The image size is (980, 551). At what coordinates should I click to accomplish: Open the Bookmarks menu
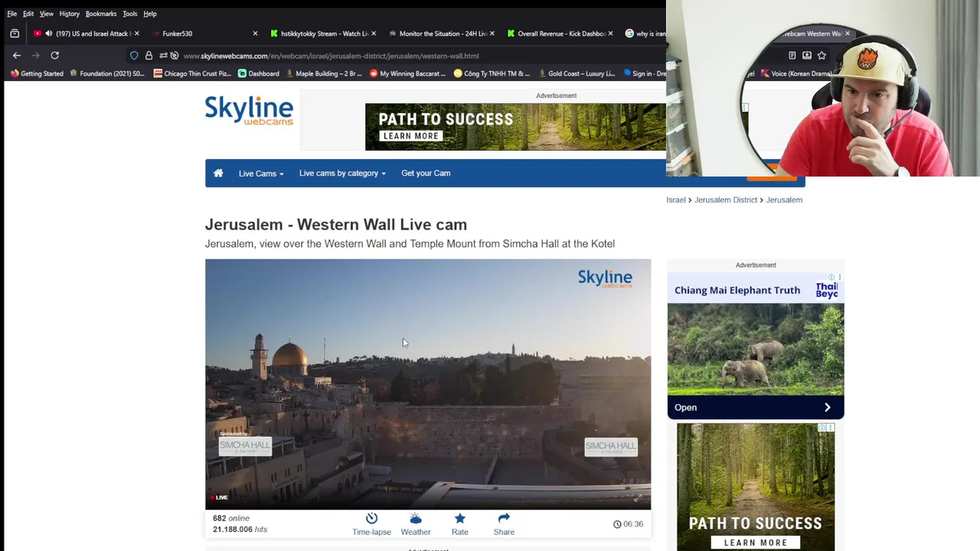click(x=101, y=14)
